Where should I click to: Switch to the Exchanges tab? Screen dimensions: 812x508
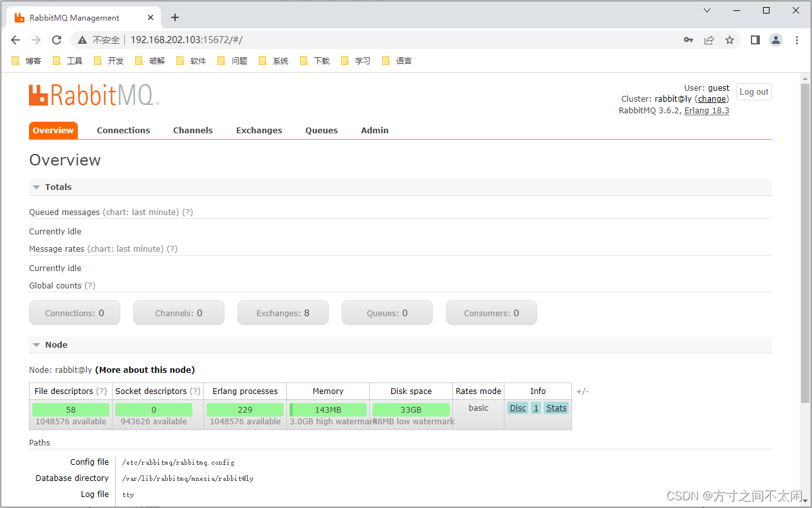259,130
